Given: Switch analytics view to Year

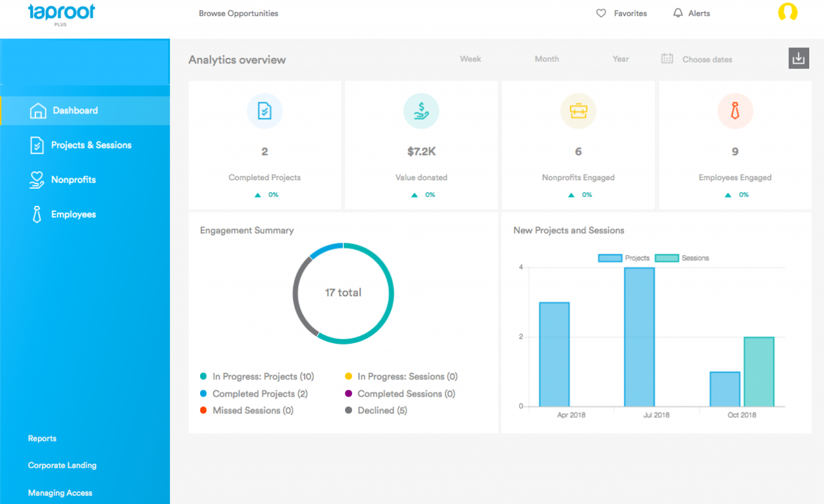Looking at the screenshot, I should [620, 59].
